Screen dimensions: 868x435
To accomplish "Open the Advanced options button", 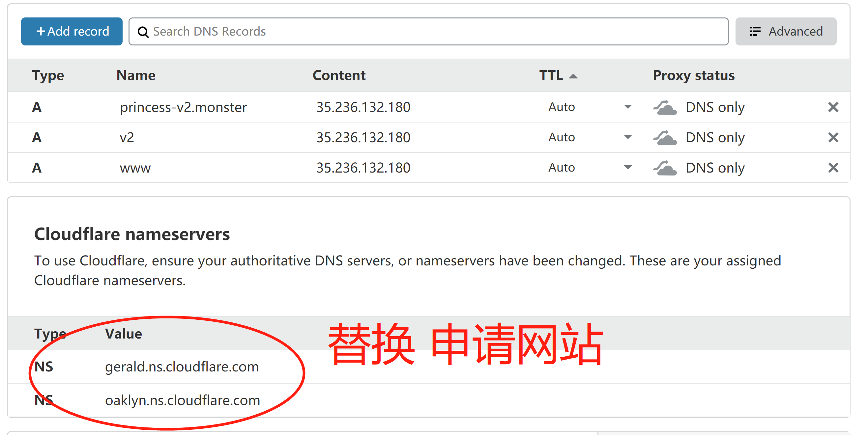I will coord(786,31).
